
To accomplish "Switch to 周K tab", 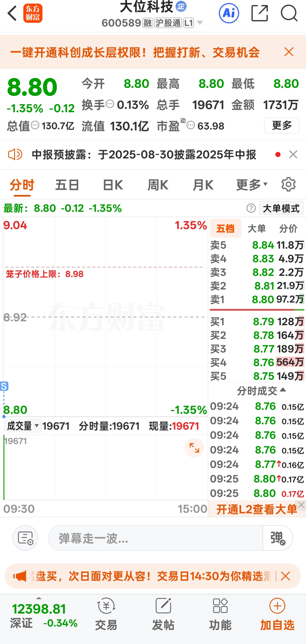I will [158, 185].
